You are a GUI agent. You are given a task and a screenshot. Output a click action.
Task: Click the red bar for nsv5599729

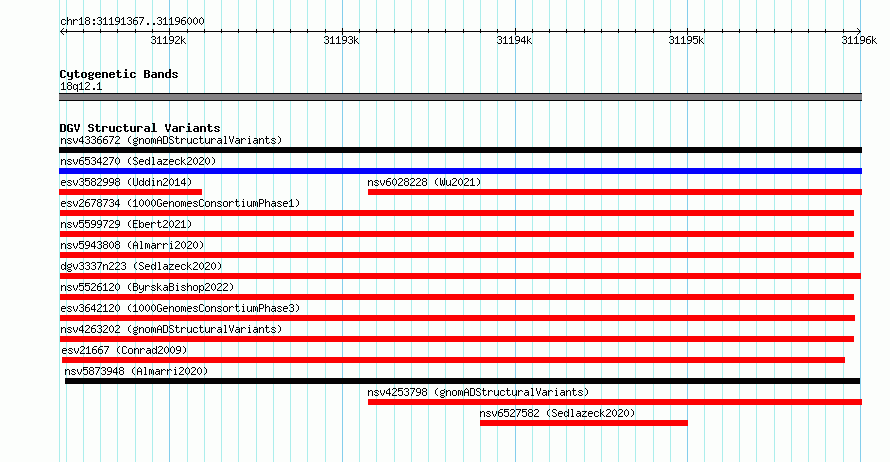pos(456,234)
